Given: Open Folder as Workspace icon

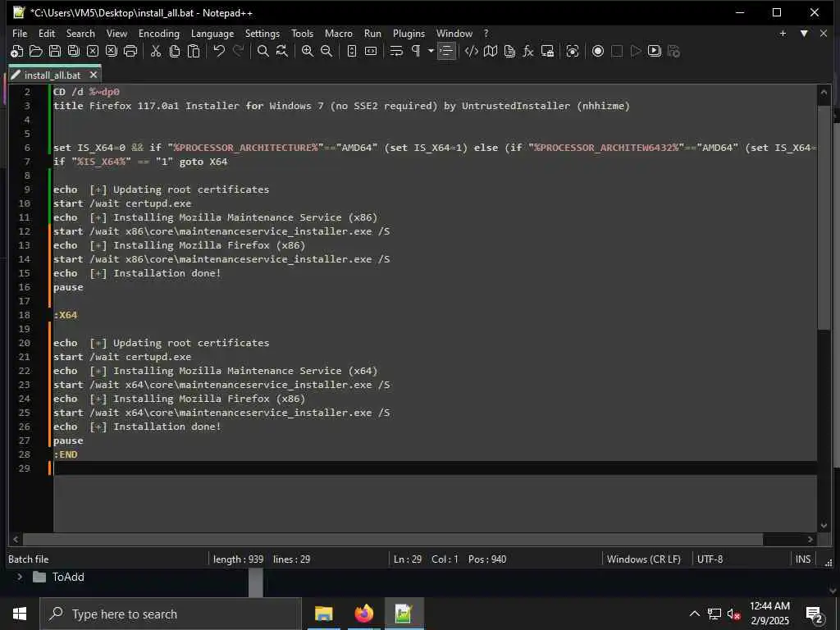Looking at the screenshot, I should click(547, 51).
